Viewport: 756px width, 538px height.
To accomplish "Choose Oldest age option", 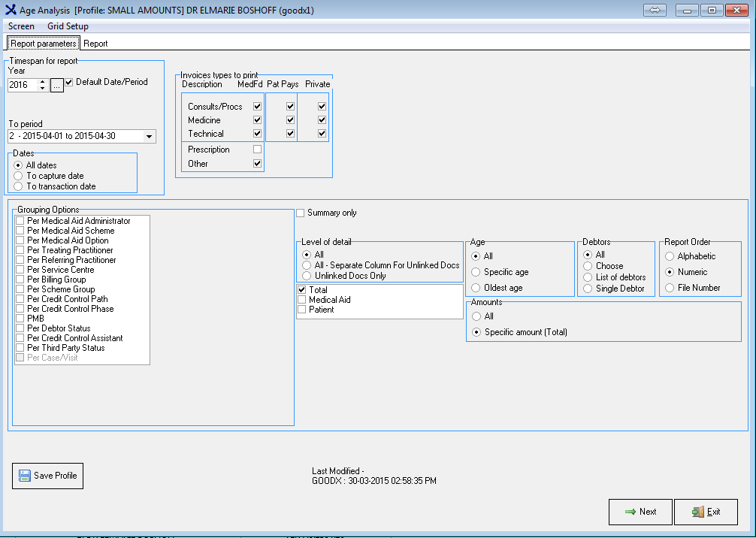I will (x=476, y=288).
